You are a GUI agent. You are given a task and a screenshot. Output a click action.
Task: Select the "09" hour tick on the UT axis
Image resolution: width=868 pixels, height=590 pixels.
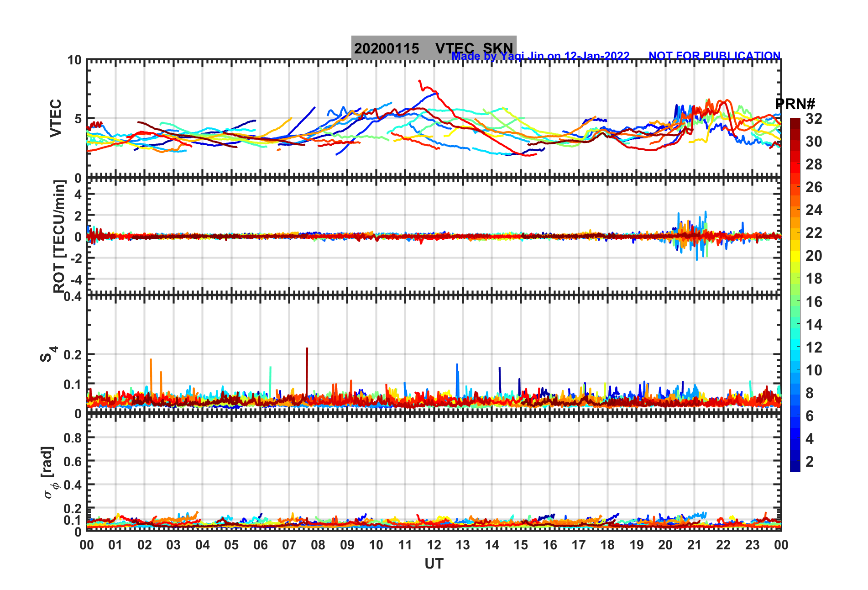coord(347,545)
